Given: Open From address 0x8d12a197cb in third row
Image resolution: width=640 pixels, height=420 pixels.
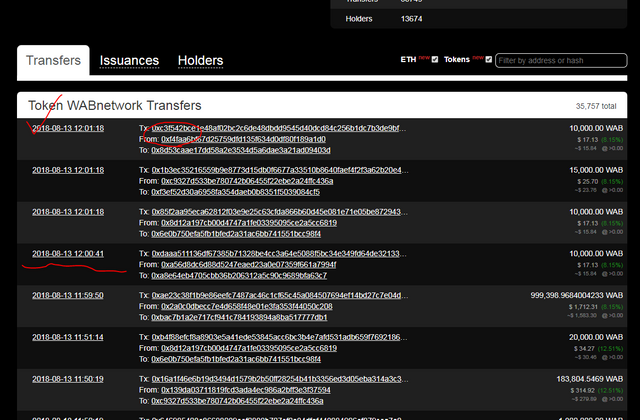Looking at the screenshot, I should click(249, 223).
